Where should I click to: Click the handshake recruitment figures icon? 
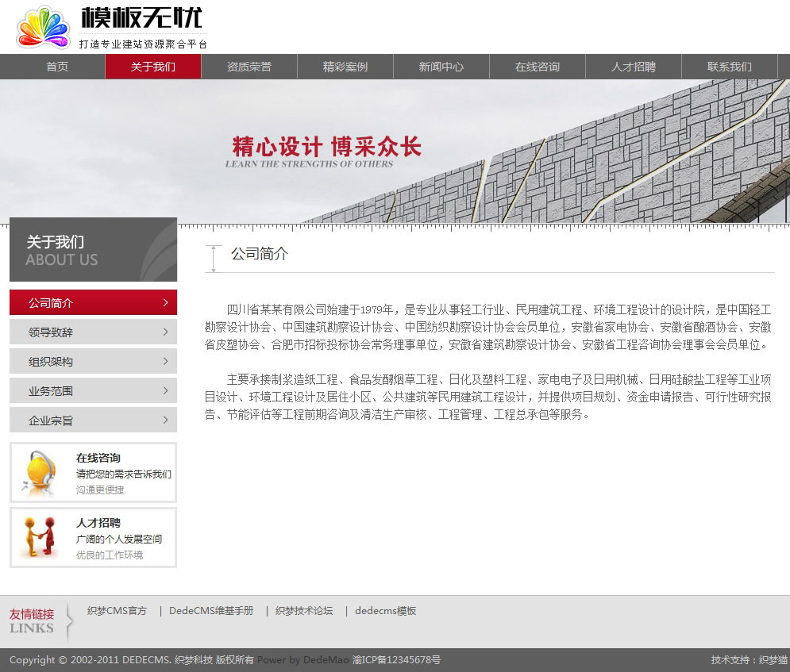click(39, 537)
